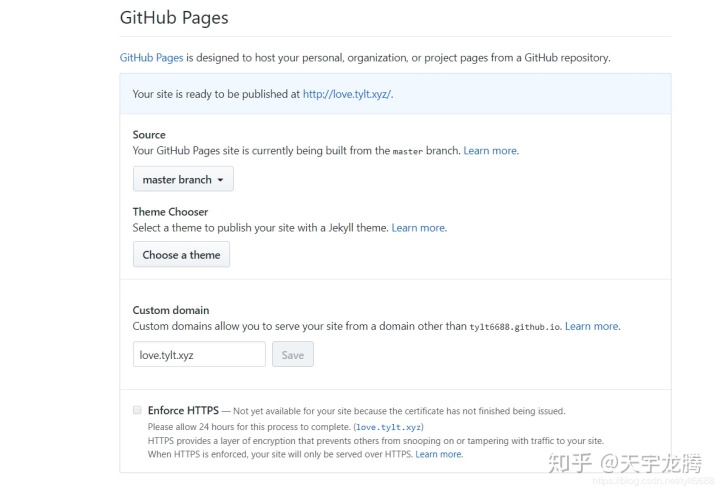
Task: Open the master branch source dropdown
Action: click(x=183, y=179)
